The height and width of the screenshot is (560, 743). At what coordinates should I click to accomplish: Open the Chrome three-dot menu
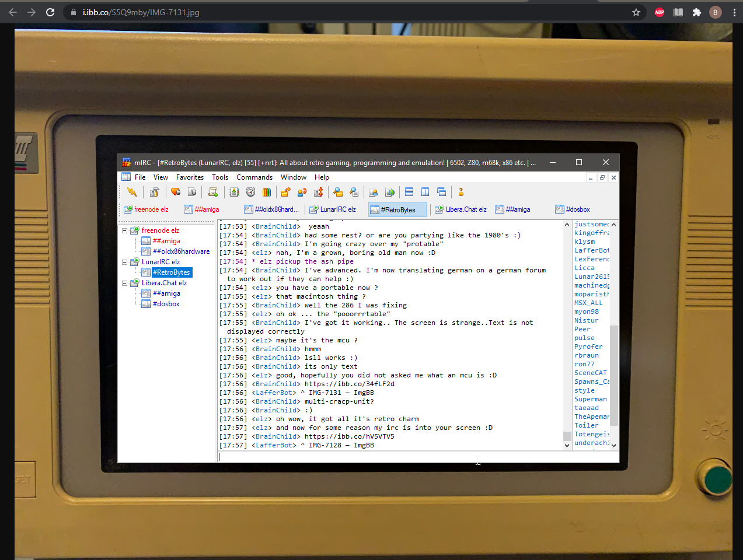coord(734,12)
